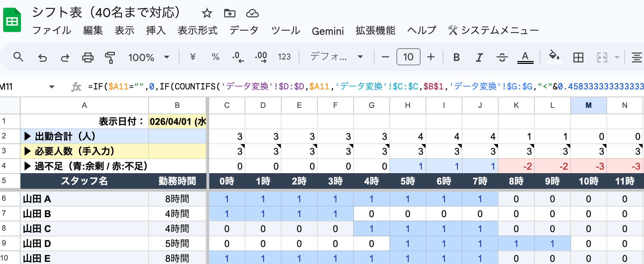The image size is (644, 264).
Task: Print the spreadsheet
Action: coord(88,57)
